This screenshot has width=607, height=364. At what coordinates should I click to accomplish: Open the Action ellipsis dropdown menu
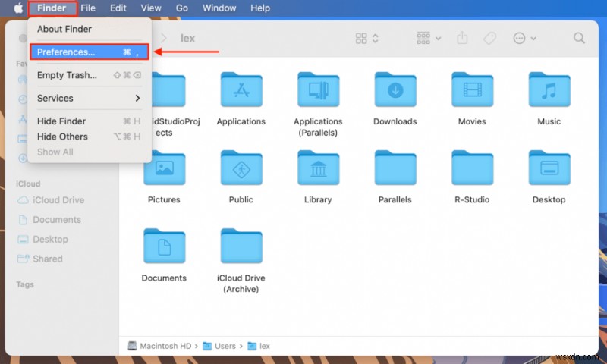point(524,38)
